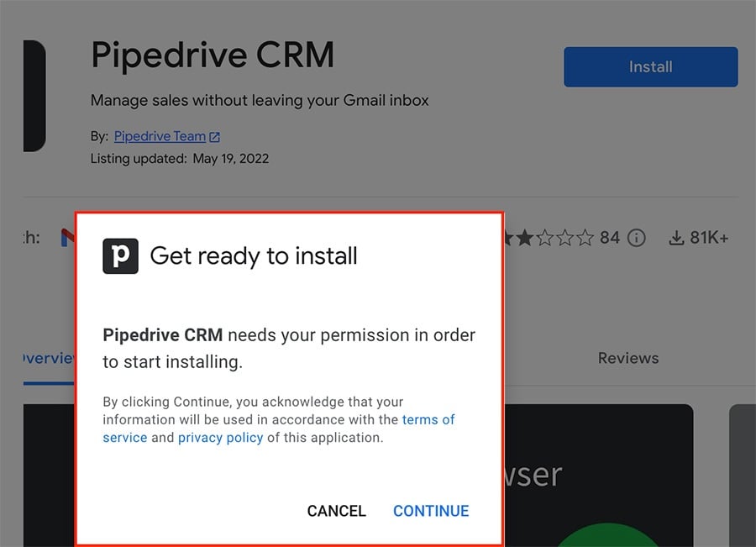Click the download icon beside 81K+
This screenshot has height=547, width=756.
pyautogui.click(x=677, y=238)
